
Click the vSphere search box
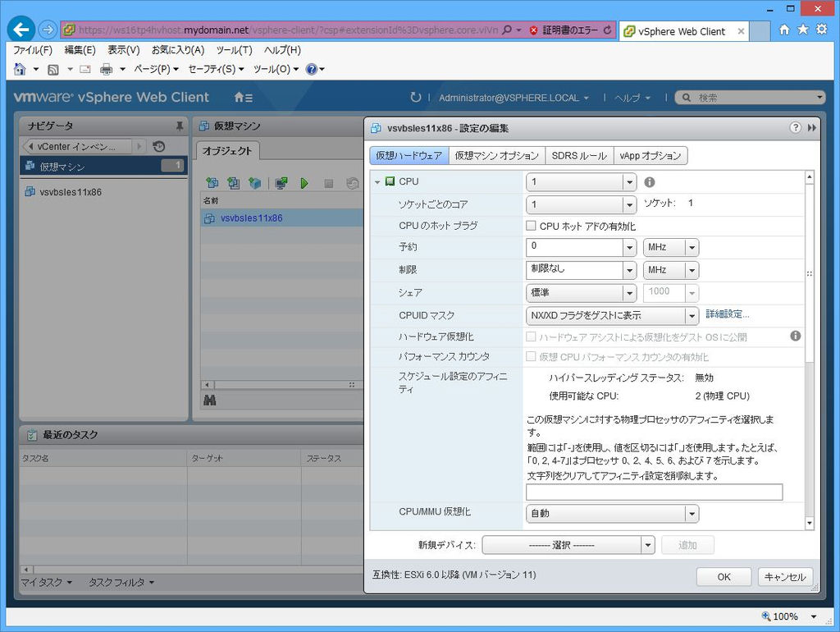(x=750, y=98)
